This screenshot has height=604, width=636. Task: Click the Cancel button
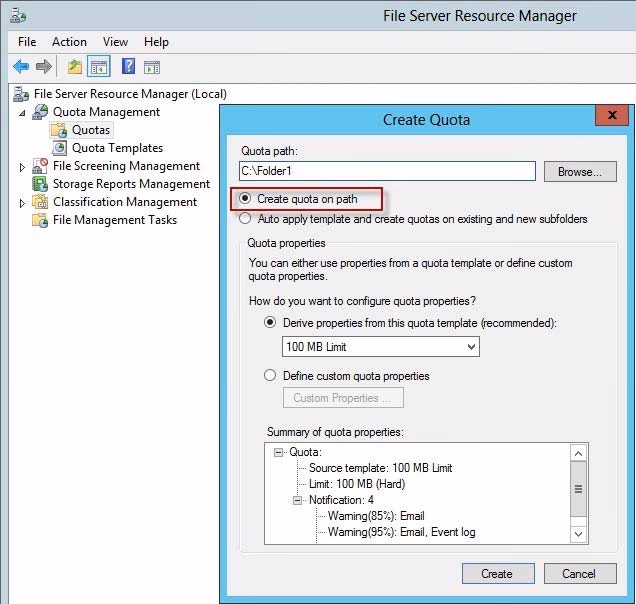tap(580, 574)
